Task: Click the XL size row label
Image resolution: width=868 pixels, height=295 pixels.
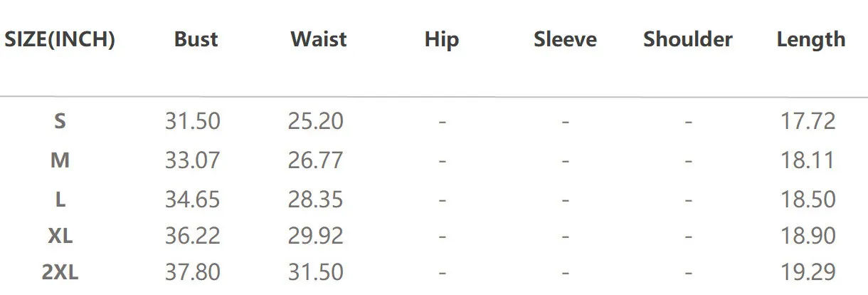Action: [60, 236]
